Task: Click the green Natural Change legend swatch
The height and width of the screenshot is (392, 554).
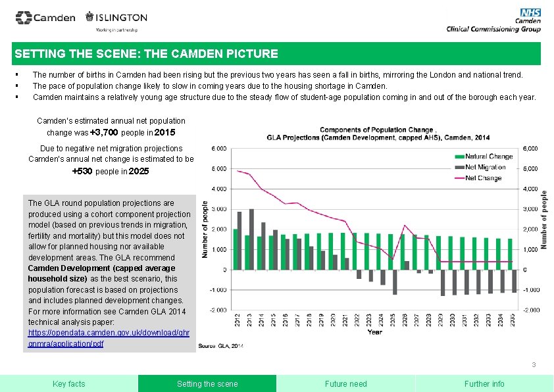Action: pyautogui.click(x=459, y=157)
